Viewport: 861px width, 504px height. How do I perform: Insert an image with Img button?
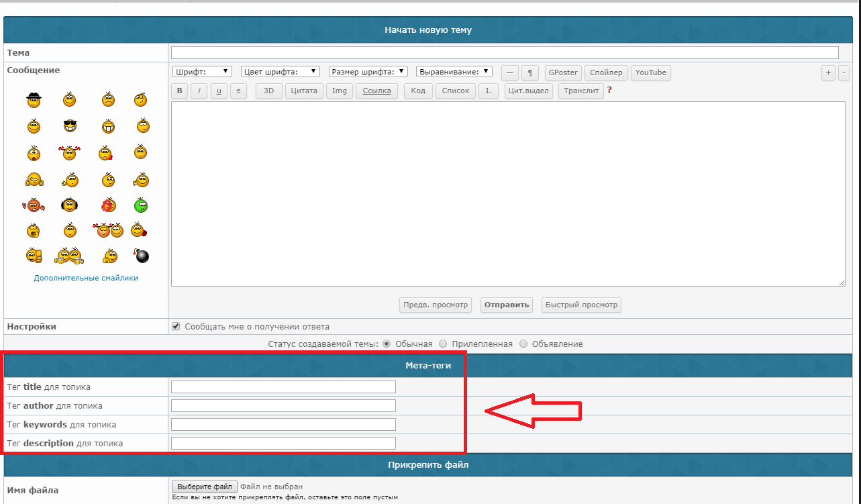tap(340, 91)
